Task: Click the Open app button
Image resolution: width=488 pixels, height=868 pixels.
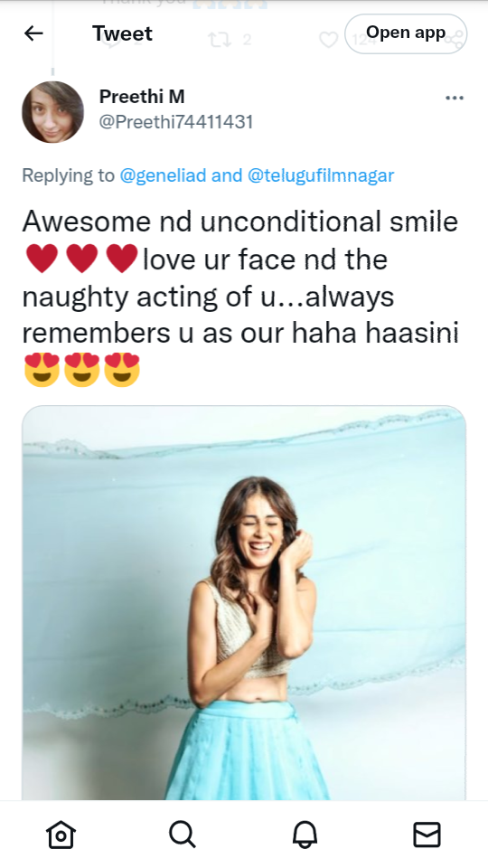Action: [x=406, y=33]
